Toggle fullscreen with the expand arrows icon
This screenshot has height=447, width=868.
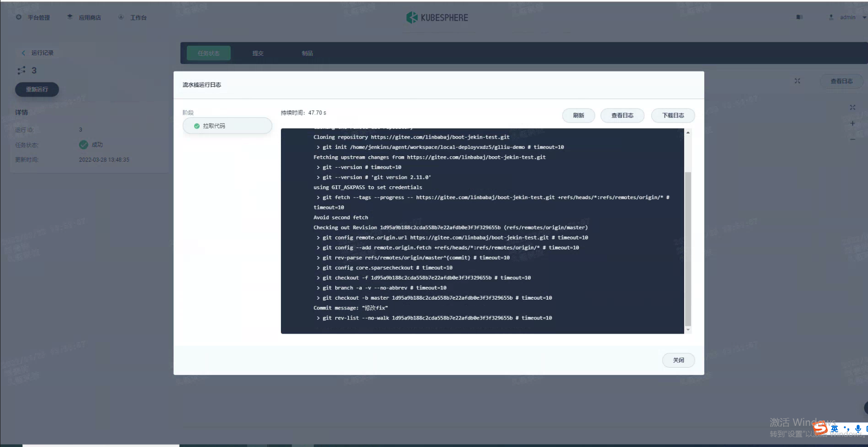pyautogui.click(x=852, y=107)
